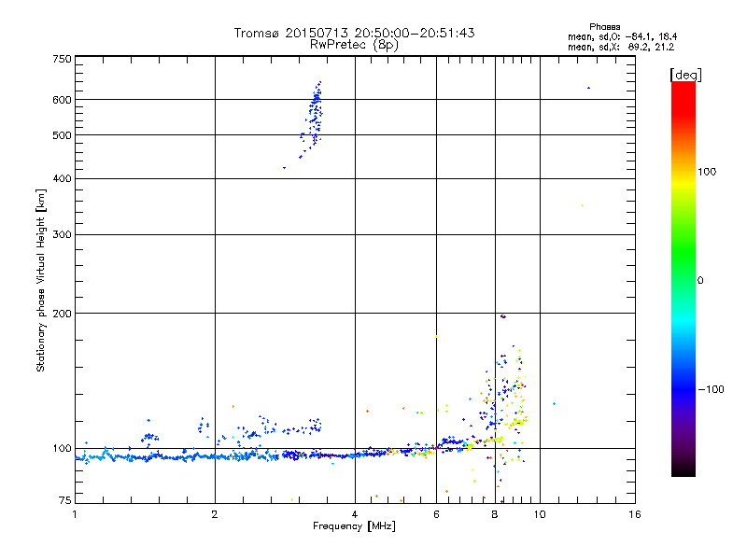Viewport: 747px width, 560px height.
Task: Click the x-axis label '10'
Action: point(540,514)
